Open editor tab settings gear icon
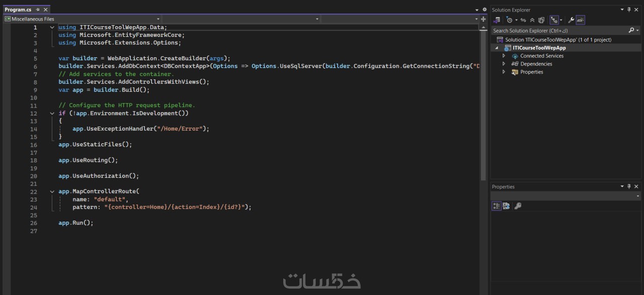This screenshot has height=295, width=644. click(485, 10)
